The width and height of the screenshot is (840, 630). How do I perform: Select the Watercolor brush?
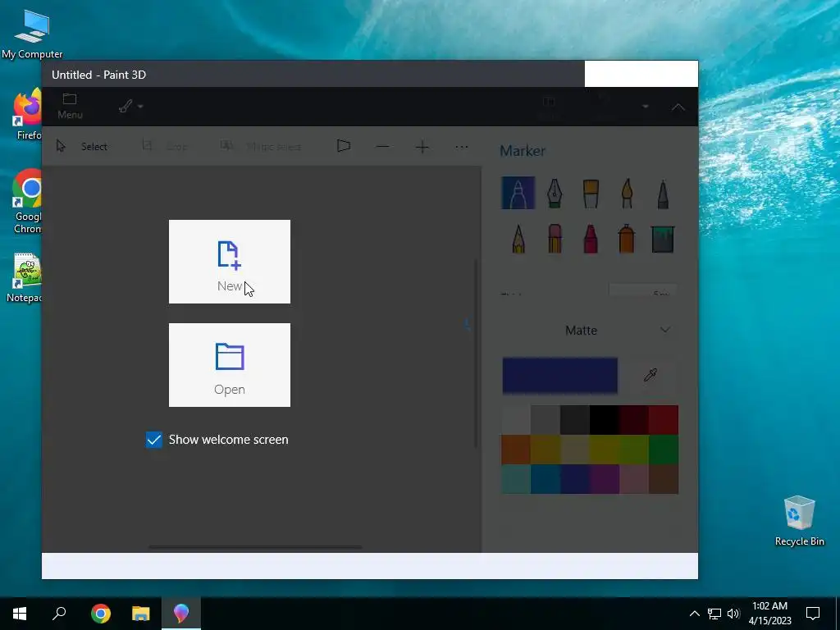coord(627,193)
